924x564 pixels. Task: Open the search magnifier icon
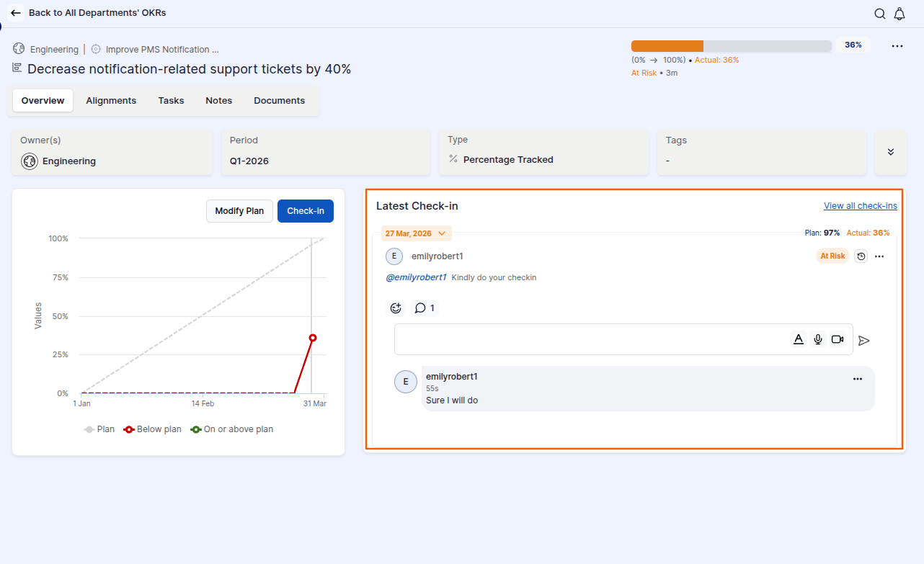pyautogui.click(x=880, y=14)
